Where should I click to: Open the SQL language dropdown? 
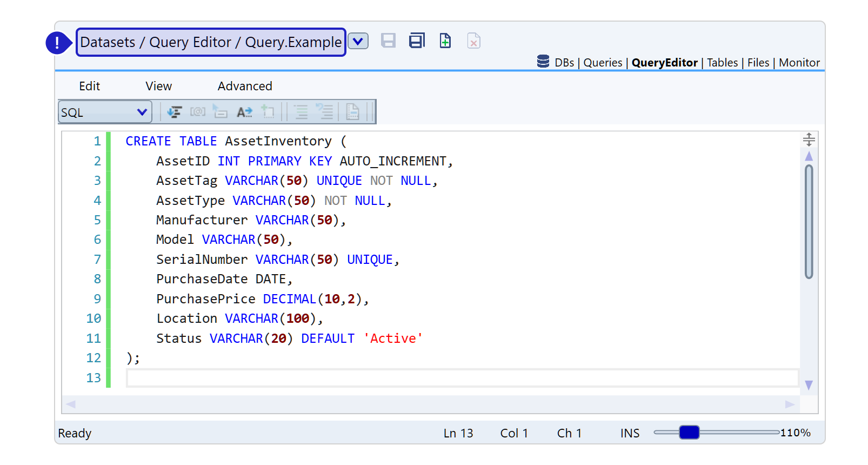[x=105, y=112]
